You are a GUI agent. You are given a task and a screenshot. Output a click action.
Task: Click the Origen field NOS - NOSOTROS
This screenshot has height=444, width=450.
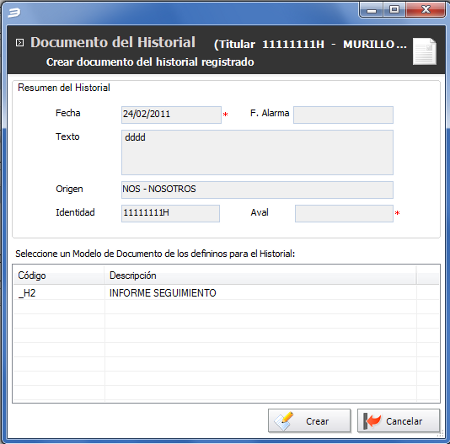pos(257,190)
